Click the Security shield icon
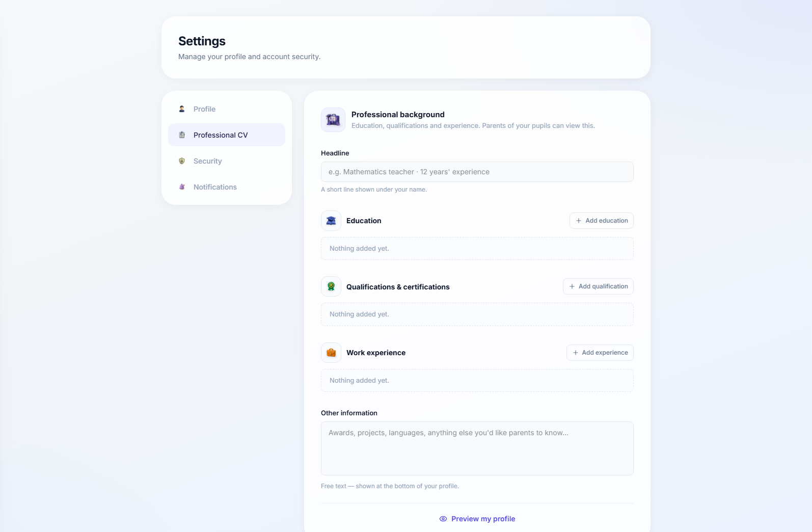The height and width of the screenshot is (532, 812). point(182,161)
